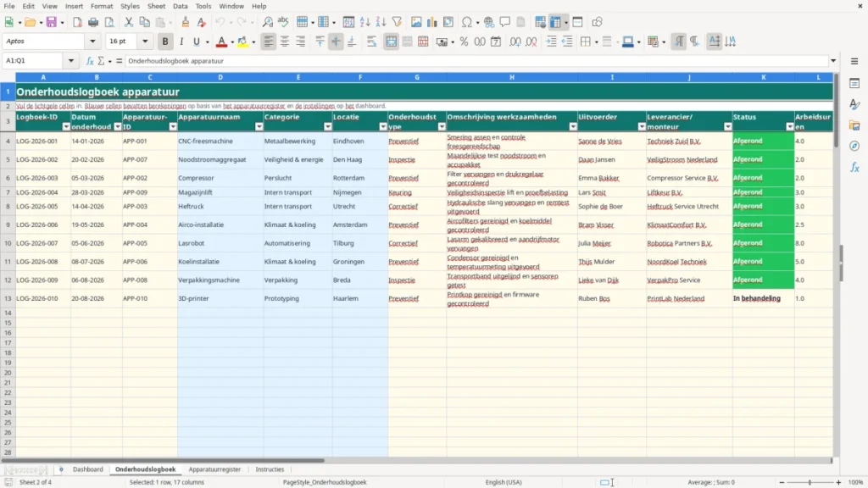Viewport: 868px width, 488px height.
Task: Expand the Name Box dropdown
Action: click(71, 61)
